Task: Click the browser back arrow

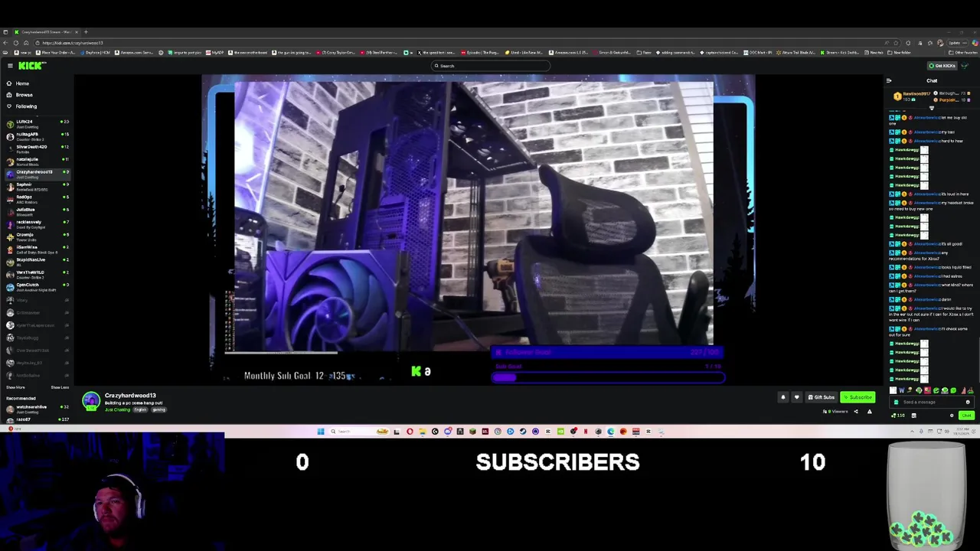Action: 5,43
